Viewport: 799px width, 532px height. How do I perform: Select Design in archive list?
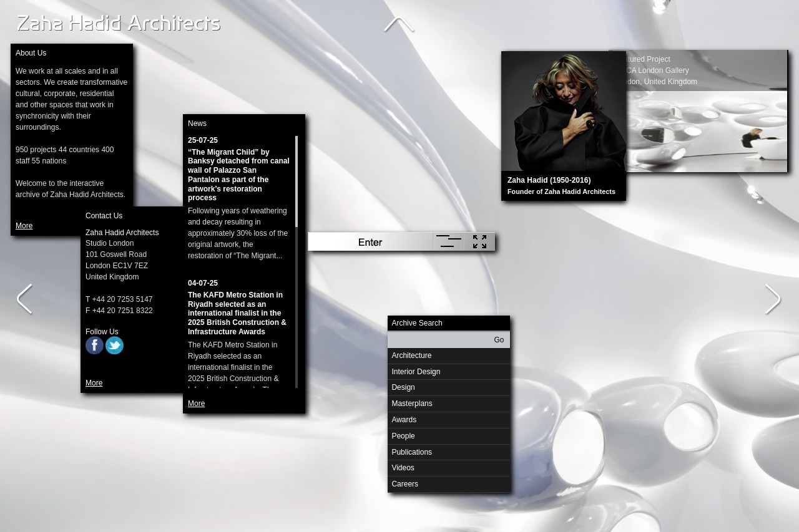(x=449, y=387)
